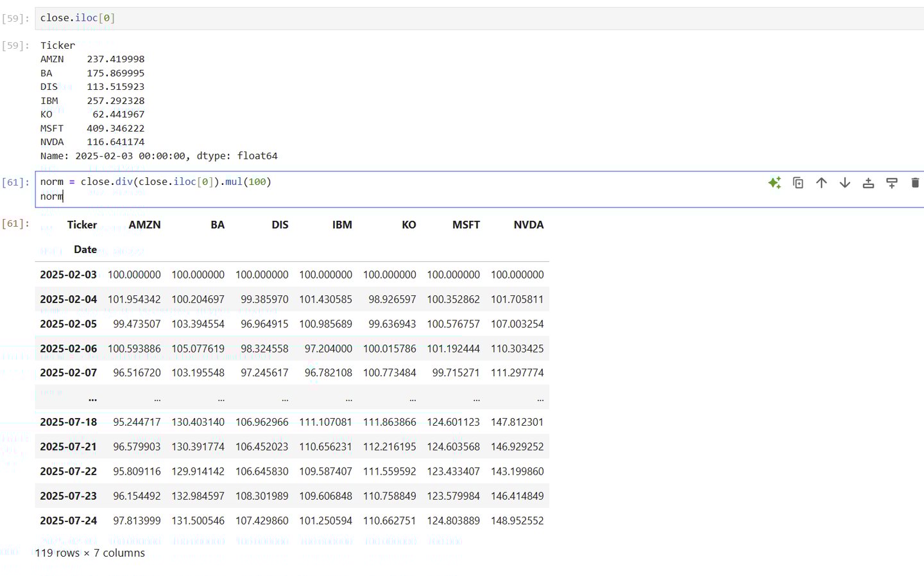924x576 pixels.
Task: Move the cell down with arrow icon
Action: (x=845, y=183)
